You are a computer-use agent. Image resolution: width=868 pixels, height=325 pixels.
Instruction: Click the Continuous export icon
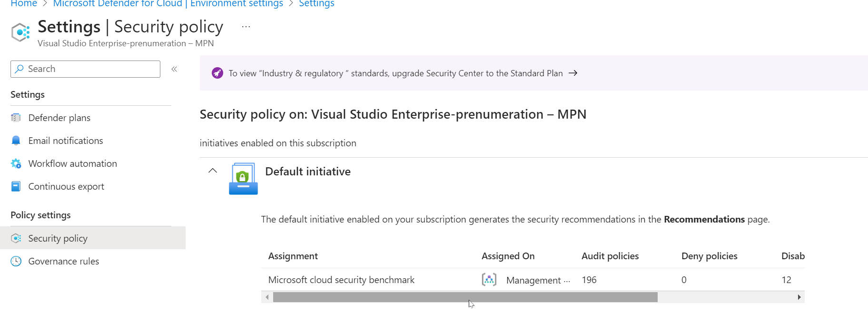16,186
